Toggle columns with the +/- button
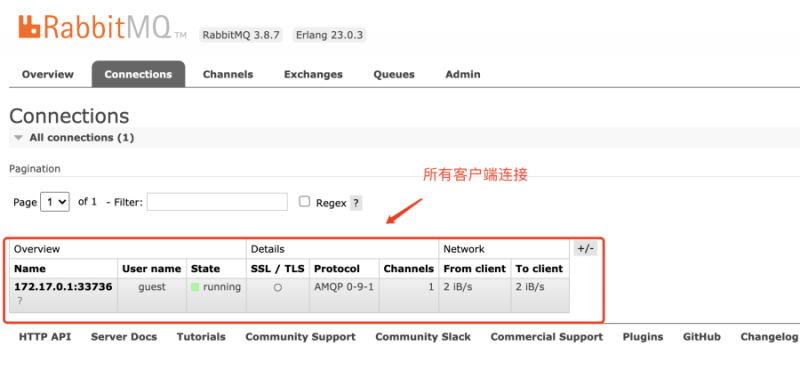The image size is (800, 378). pyautogui.click(x=585, y=248)
